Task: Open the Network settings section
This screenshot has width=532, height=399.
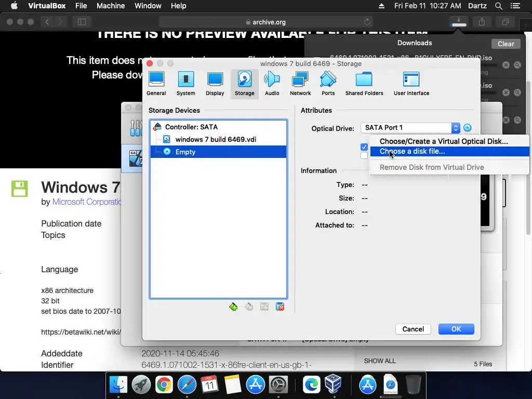Action: tap(300, 84)
